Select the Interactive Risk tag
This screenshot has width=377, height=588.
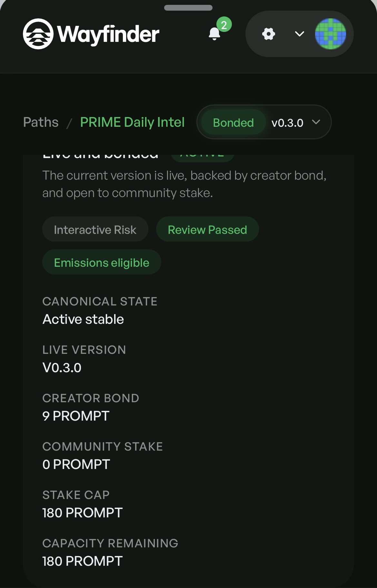click(95, 230)
